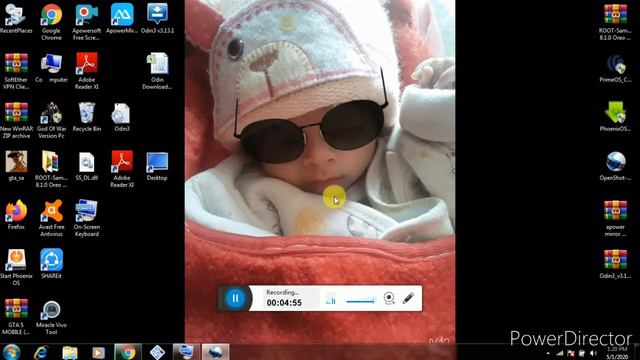Open network status tray icon

point(560,353)
